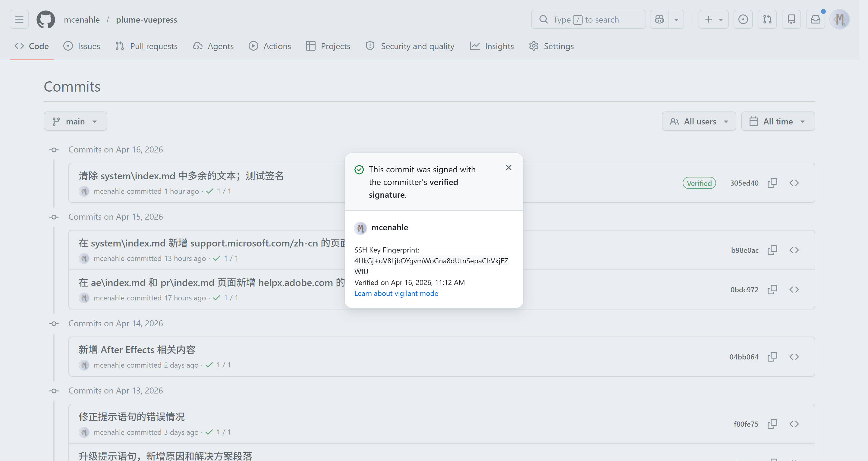Copy the full SHA of commit 305ed40

(x=772, y=183)
